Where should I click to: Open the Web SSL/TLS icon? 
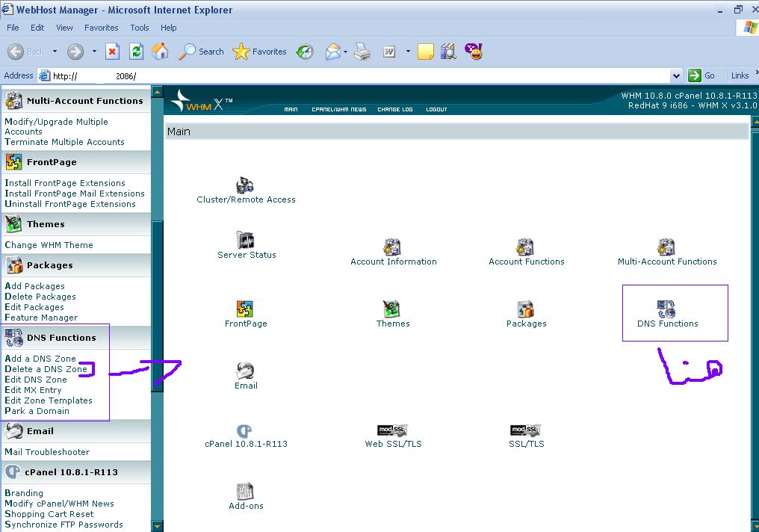coord(392,430)
